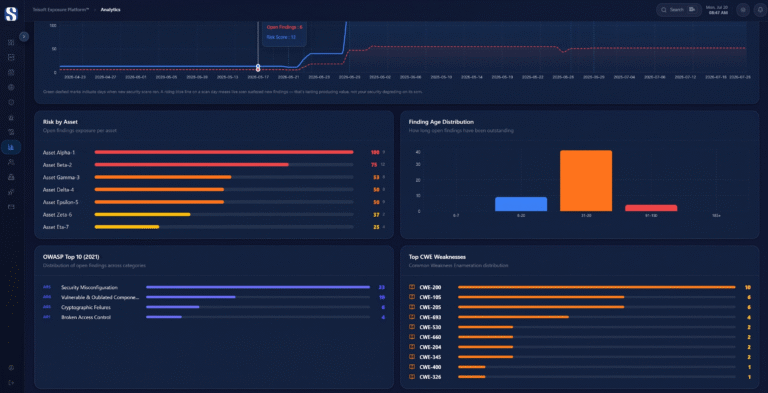Expand the sidebar with the chevron toggle
Screen dimensions: 768x393
pos(24,36)
